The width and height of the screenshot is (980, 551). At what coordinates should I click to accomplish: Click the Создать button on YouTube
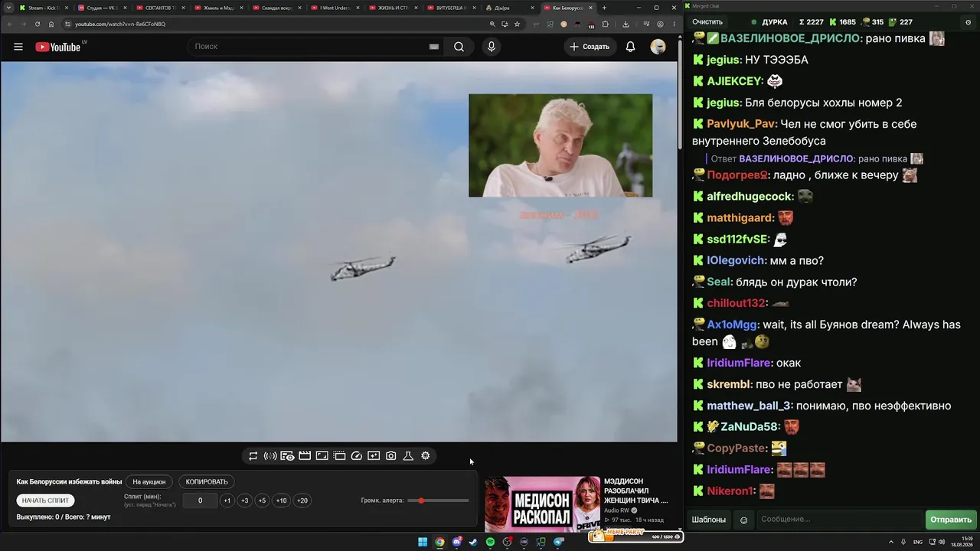[x=589, y=47]
